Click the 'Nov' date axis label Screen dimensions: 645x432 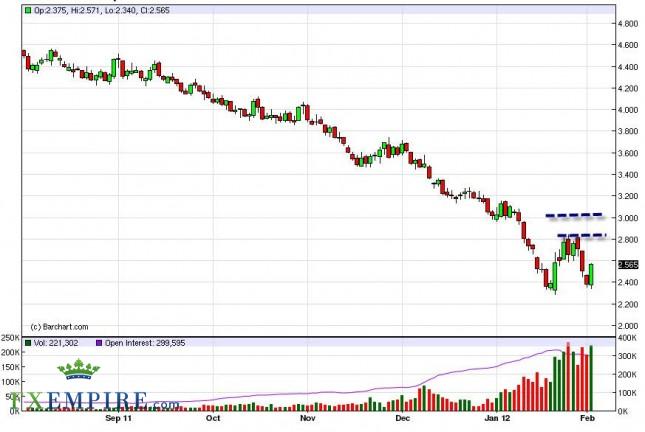308,418
